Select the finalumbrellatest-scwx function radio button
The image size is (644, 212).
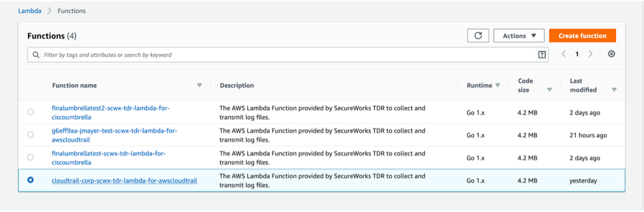[30, 158]
